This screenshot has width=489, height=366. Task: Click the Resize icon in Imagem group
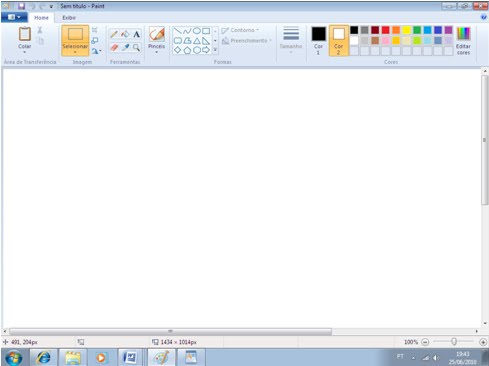pos(95,40)
